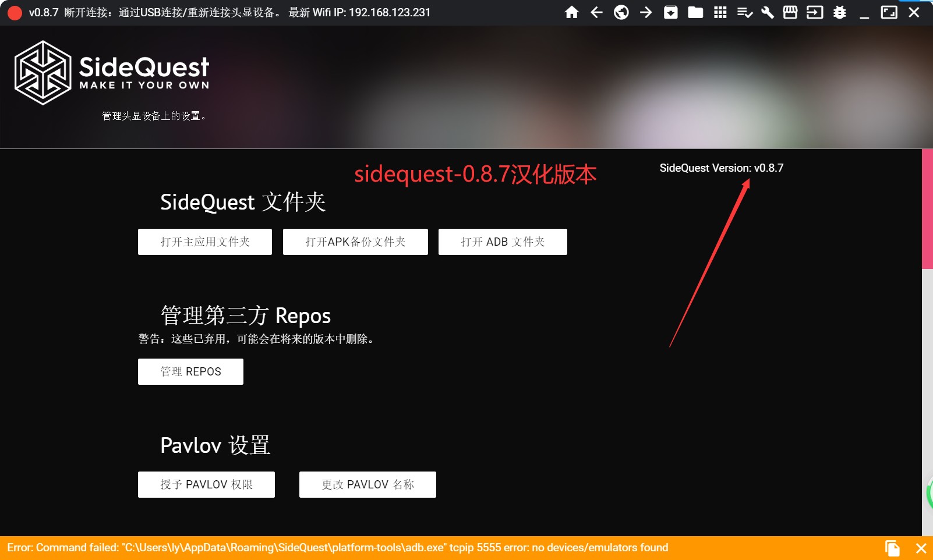The height and width of the screenshot is (560, 933).
Task: Open the wrench settings icon
Action: 768,12
